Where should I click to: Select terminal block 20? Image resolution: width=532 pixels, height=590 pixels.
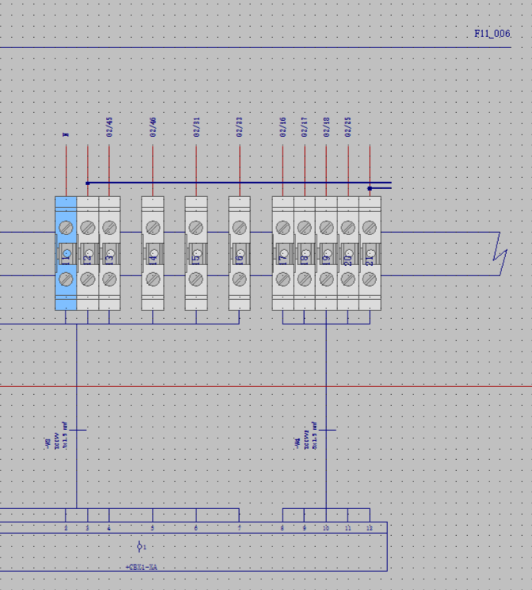[x=348, y=253]
